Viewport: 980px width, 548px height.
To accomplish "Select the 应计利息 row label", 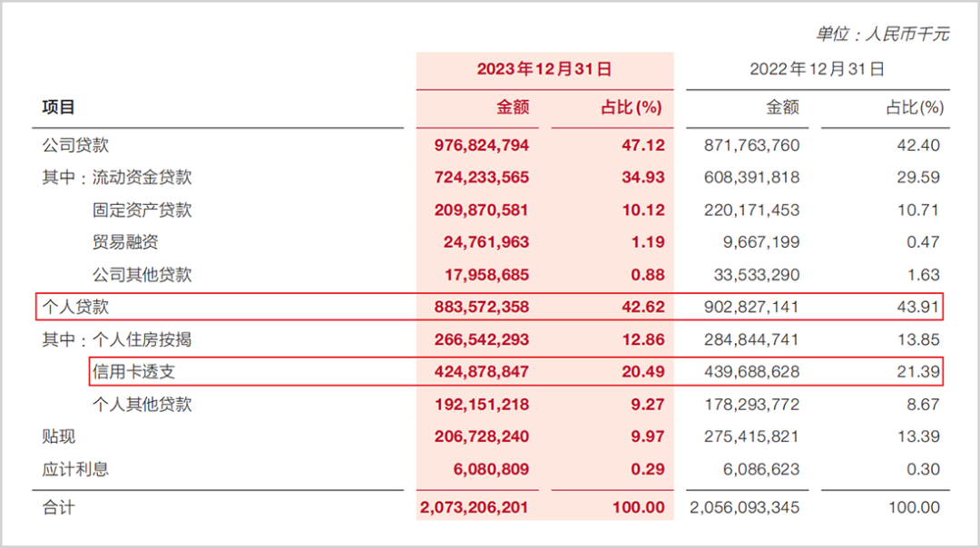I will (x=75, y=469).
